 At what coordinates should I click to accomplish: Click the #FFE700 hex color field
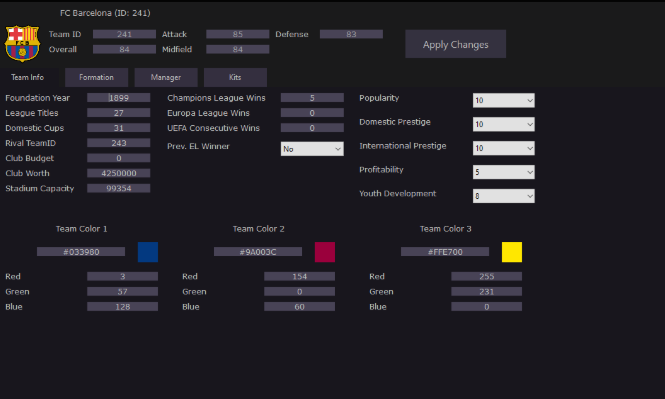click(x=445, y=252)
